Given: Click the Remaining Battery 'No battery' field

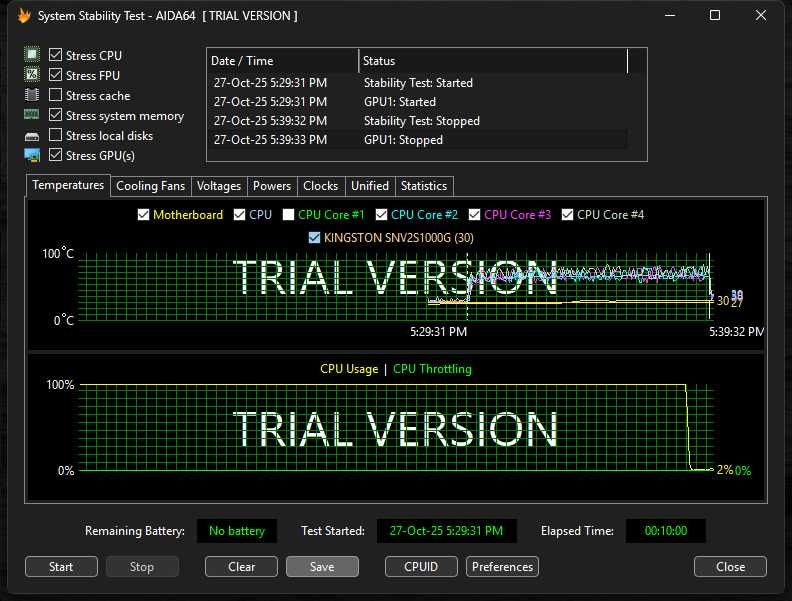Looking at the screenshot, I should [237, 531].
